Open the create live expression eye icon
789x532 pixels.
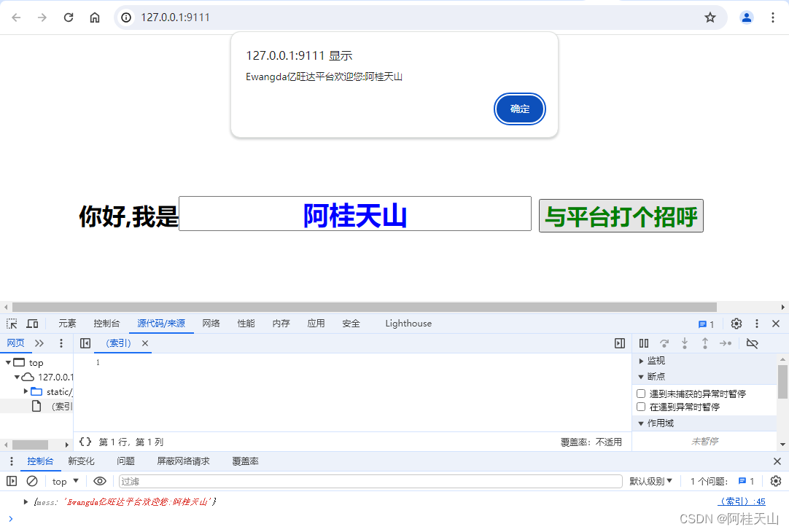(x=98, y=481)
